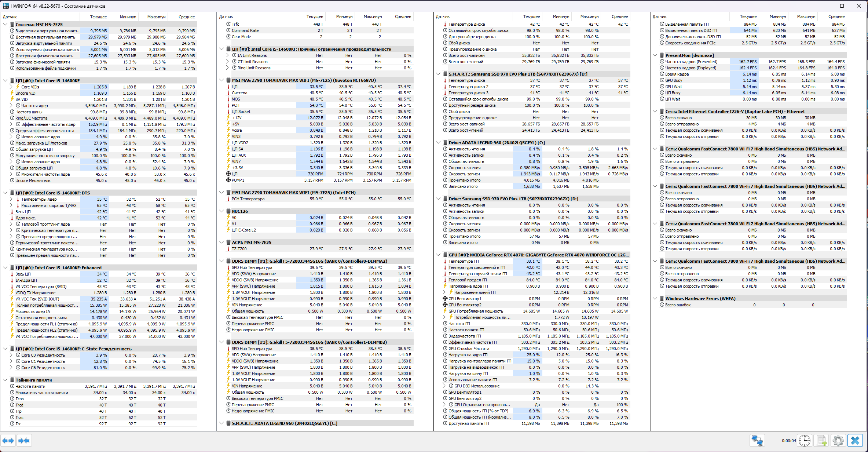Expand the IA Limit Reasons entry
The image size is (868, 452).
pos(228,55)
